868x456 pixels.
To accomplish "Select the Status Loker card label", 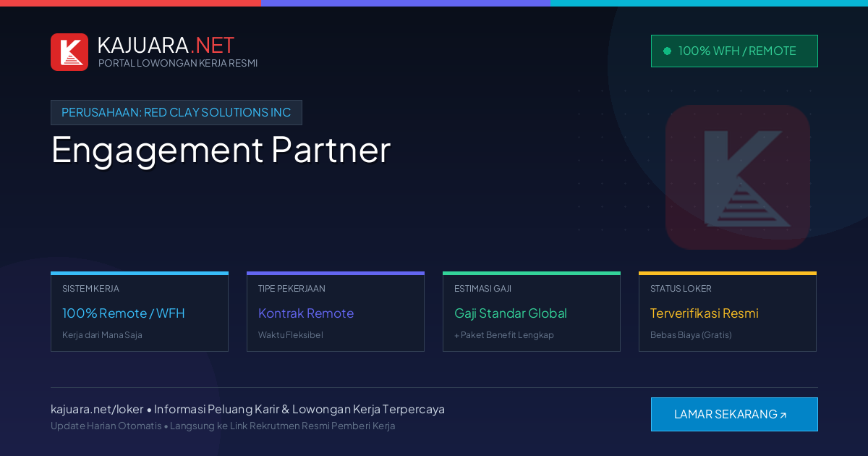I will tap(681, 288).
